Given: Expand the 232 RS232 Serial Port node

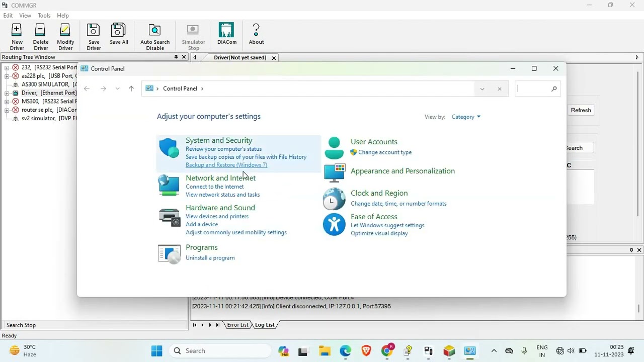Looking at the screenshot, I should click(x=7, y=67).
